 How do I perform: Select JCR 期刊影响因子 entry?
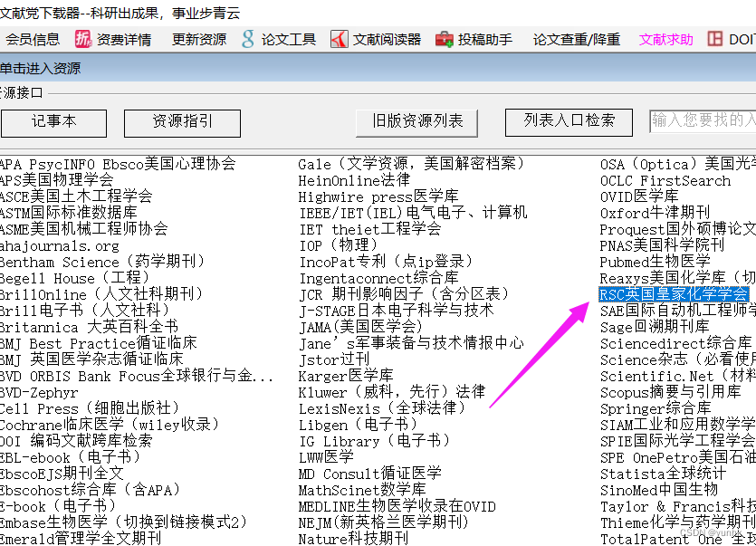[x=404, y=294]
